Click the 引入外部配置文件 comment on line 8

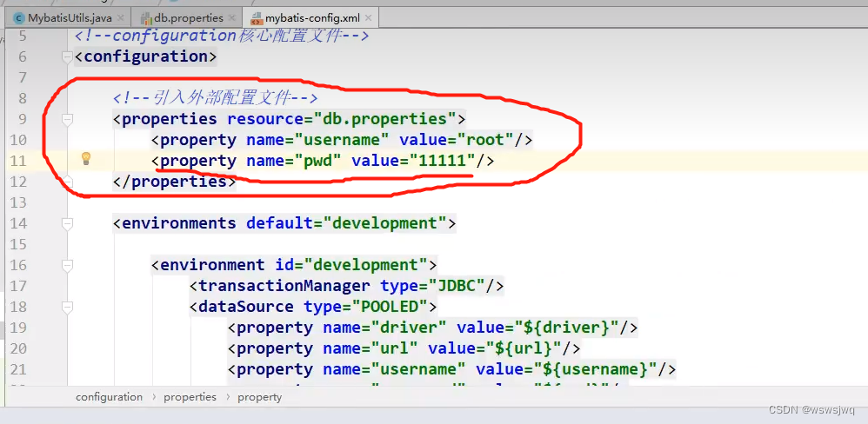(x=216, y=98)
